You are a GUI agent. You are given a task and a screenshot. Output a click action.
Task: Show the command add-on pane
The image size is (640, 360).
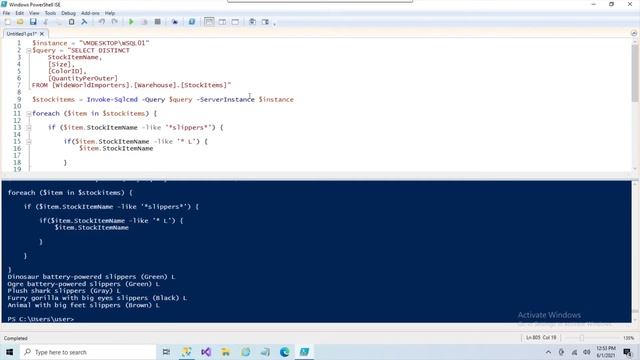pos(265,22)
